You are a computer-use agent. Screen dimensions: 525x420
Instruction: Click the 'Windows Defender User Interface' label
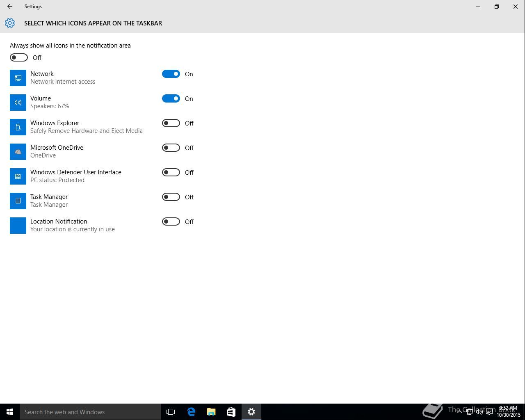click(x=76, y=172)
